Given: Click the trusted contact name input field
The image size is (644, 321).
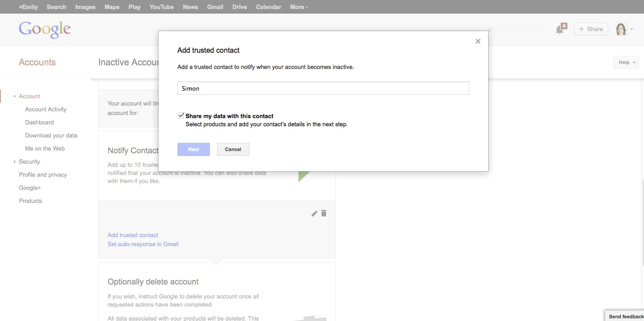Looking at the screenshot, I should point(323,88).
